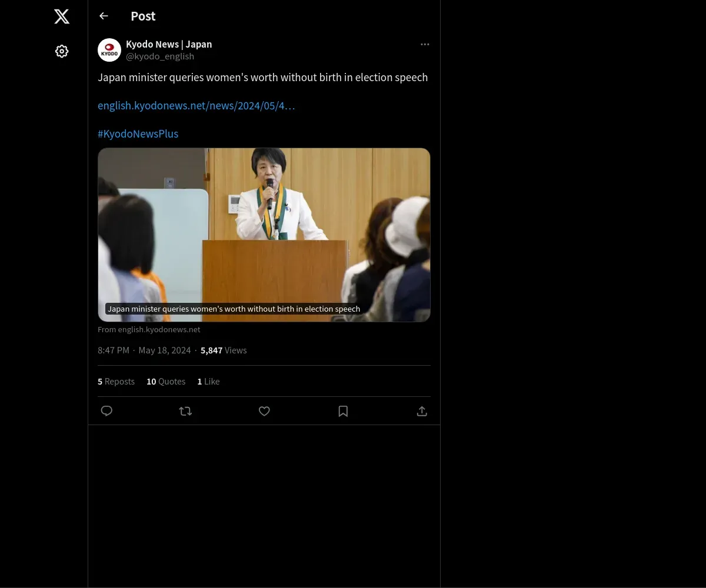Open the #KyodoNewsPlus hashtag

138,134
